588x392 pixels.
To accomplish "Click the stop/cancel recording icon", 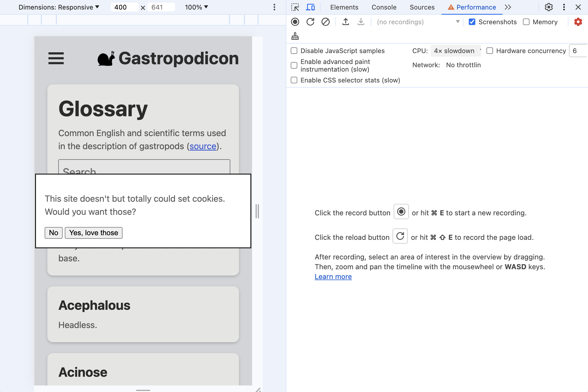I will coord(325,22).
